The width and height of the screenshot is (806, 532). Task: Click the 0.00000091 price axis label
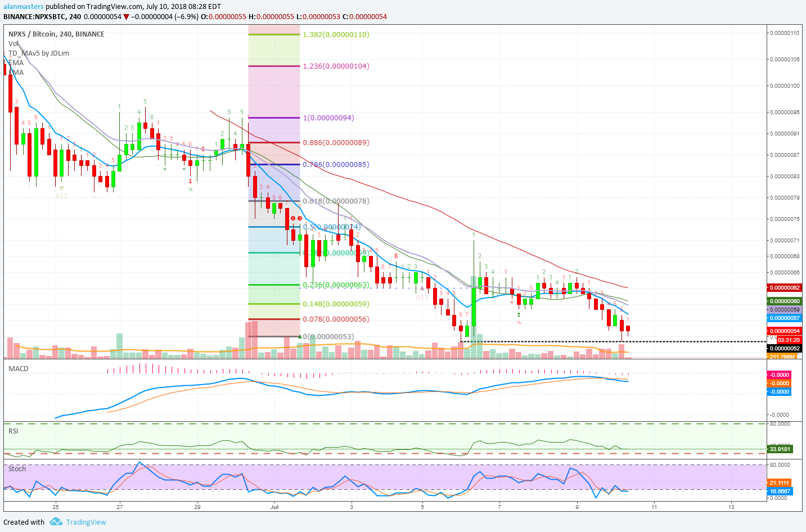pyautogui.click(x=784, y=133)
